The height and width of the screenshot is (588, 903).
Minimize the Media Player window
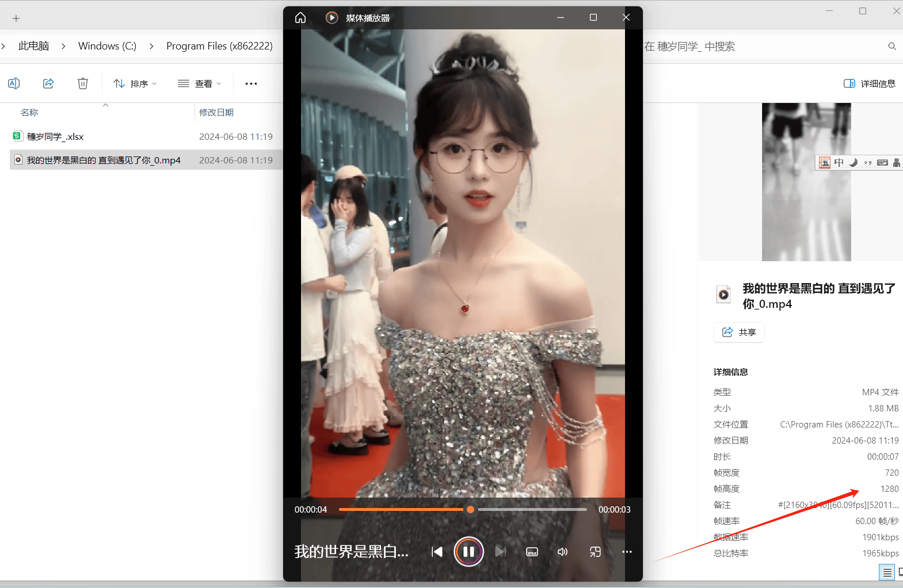coord(561,18)
